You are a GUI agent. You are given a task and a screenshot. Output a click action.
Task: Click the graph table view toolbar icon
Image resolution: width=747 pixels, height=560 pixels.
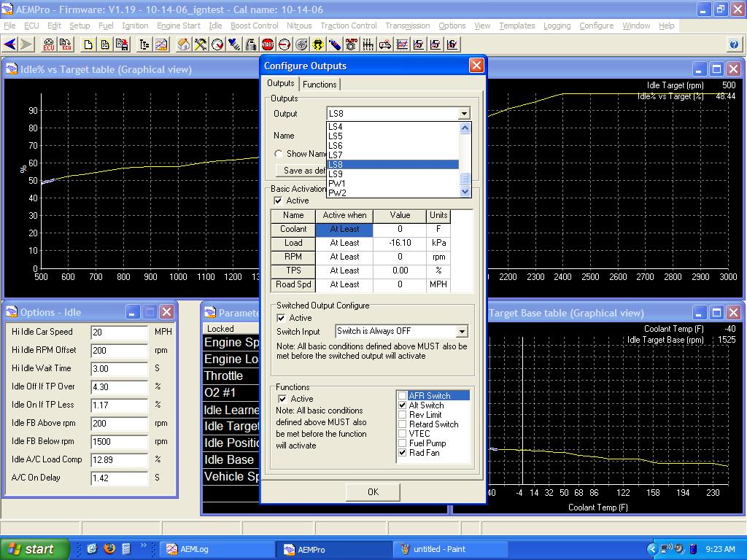[x=161, y=44]
